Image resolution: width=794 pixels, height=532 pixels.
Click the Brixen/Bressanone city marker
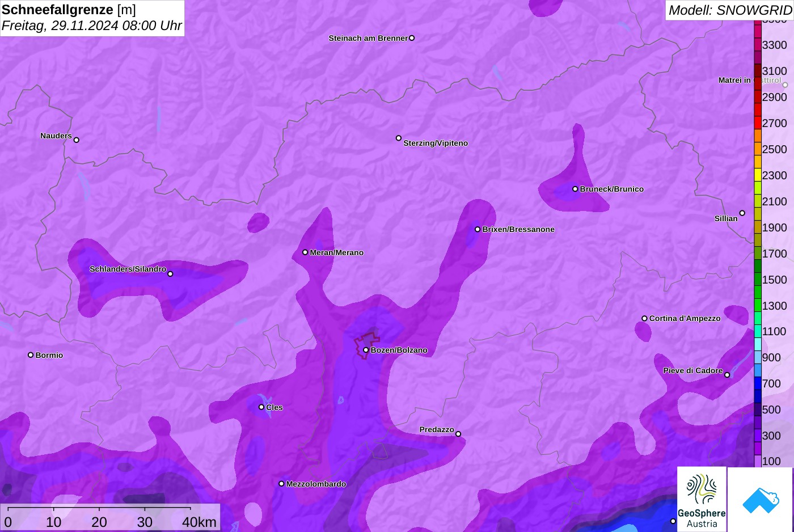(x=478, y=229)
